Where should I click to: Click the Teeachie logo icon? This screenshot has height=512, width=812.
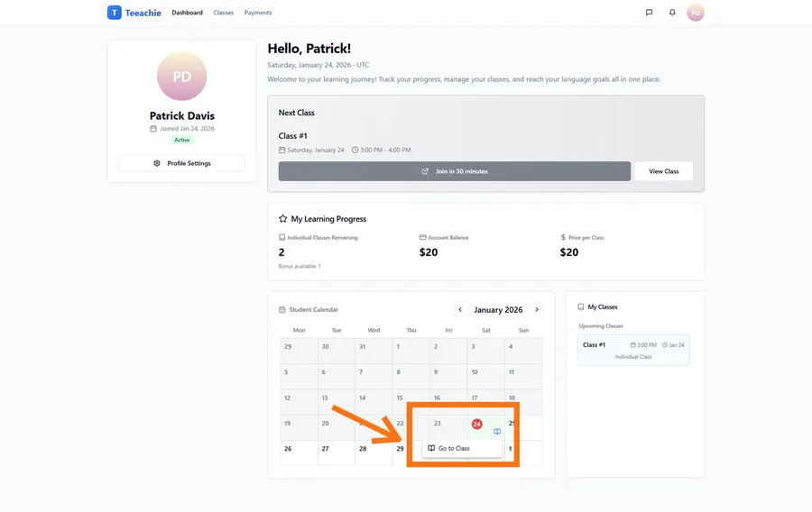[114, 13]
